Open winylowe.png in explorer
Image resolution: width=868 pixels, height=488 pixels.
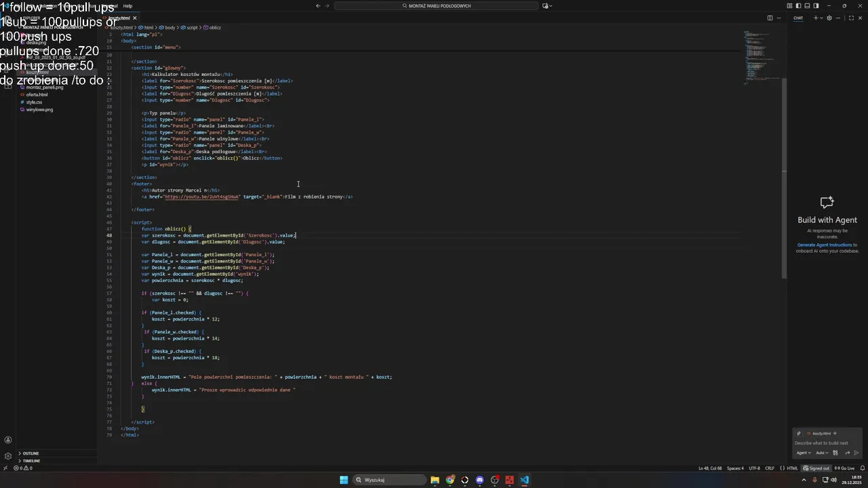(x=39, y=110)
